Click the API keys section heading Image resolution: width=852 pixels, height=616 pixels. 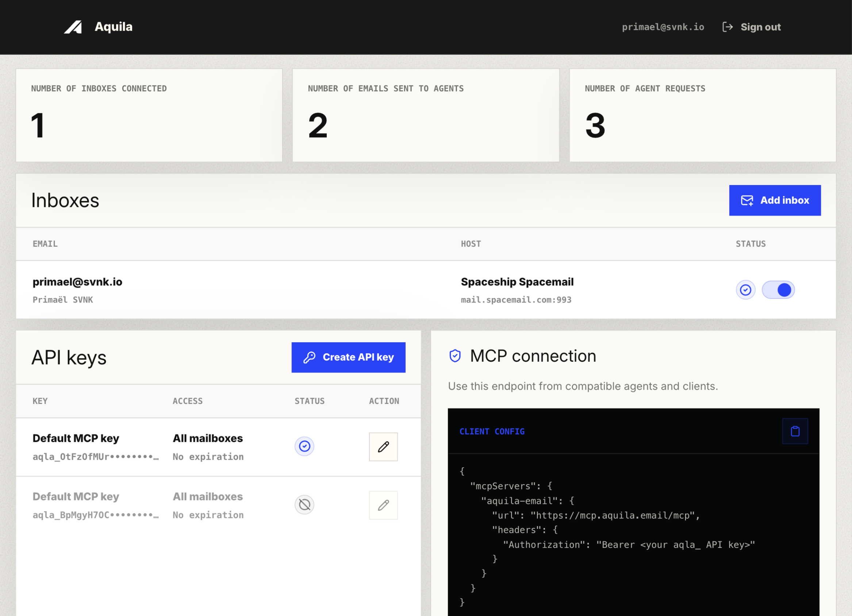point(69,358)
